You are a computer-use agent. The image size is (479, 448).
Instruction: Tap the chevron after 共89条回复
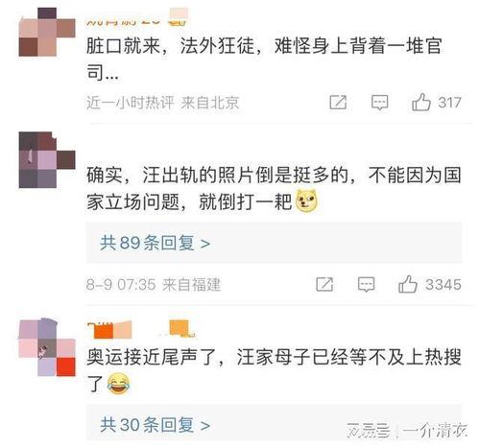tap(205, 244)
